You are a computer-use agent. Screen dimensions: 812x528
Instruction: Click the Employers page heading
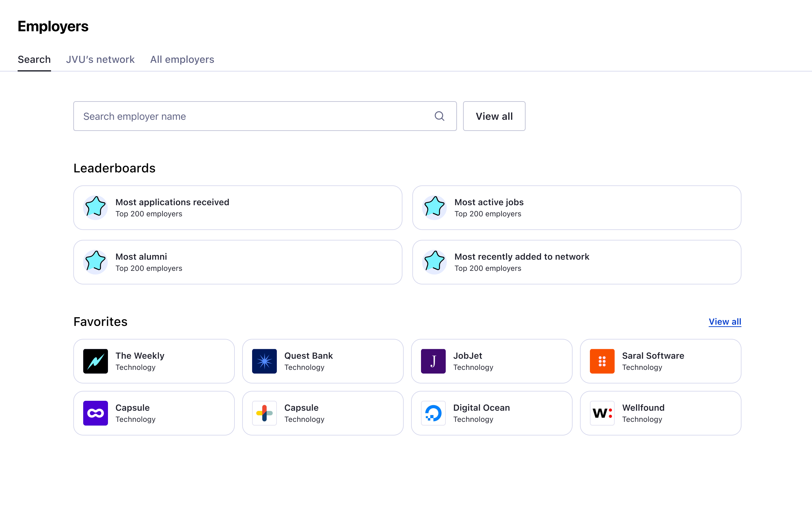[x=53, y=26]
